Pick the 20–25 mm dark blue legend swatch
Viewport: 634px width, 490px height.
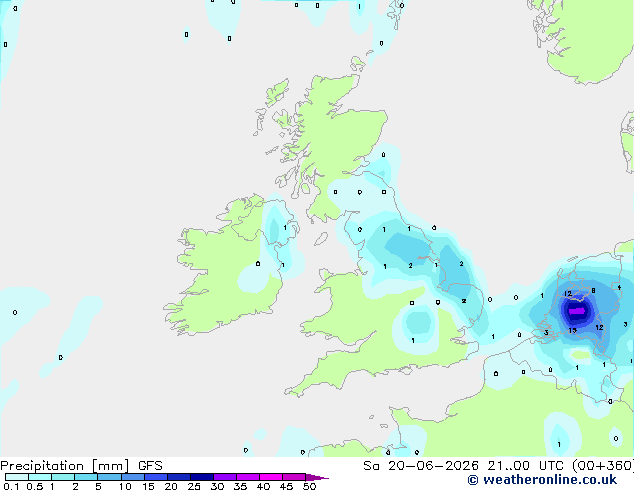(178, 477)
